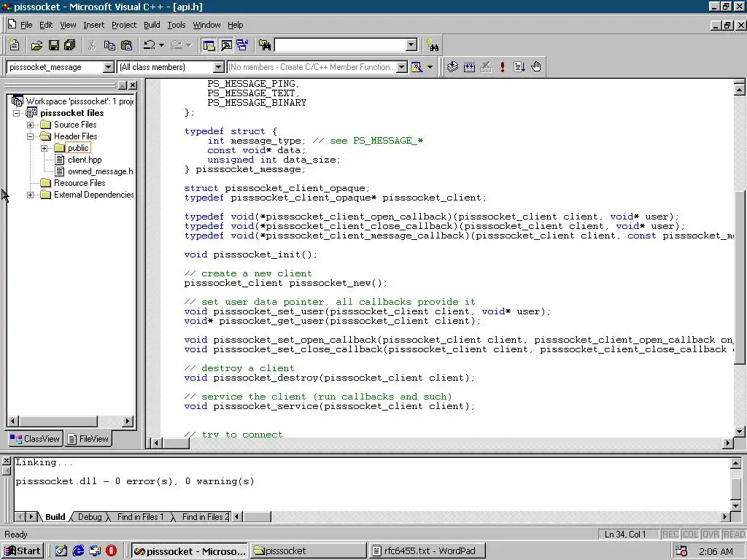Launch Opera from the Quick Launch bar
The height and width of the screenshot is (560, 747).
[112, 551]
